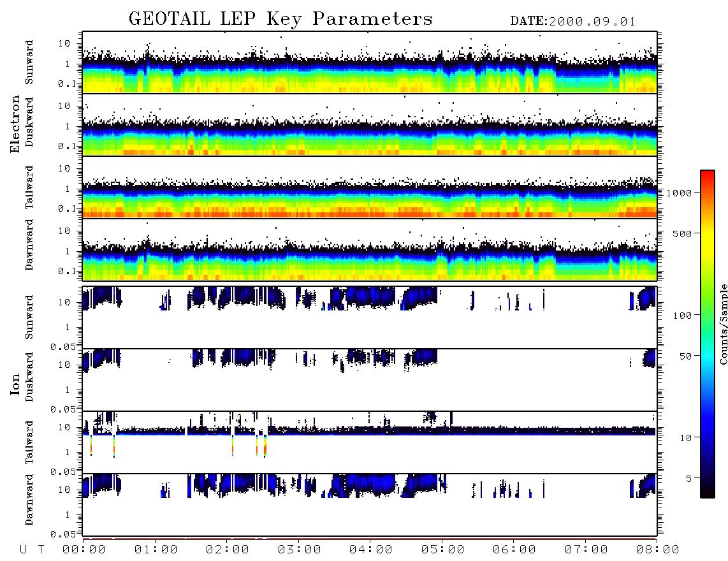This screenshot has width=728, height=561.
Task: Click the 01:00 time tick label
Action: (156, 550)
